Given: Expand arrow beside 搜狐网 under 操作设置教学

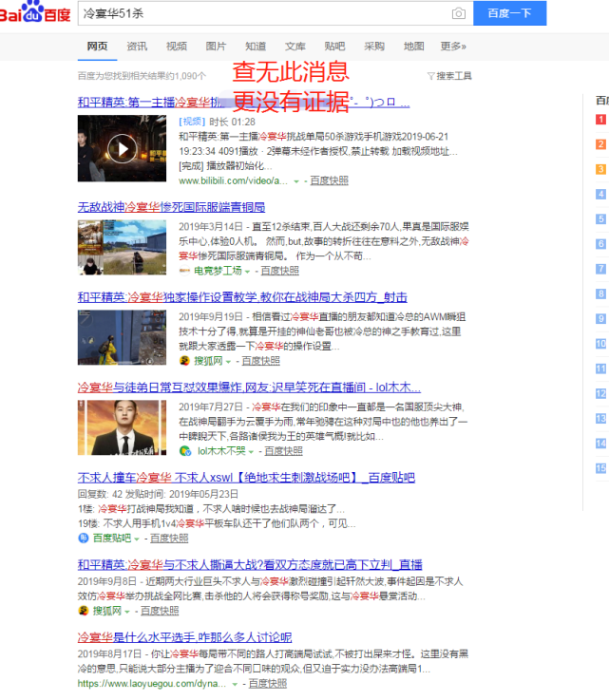Looking at the screenshot, I should click(228, 362).
